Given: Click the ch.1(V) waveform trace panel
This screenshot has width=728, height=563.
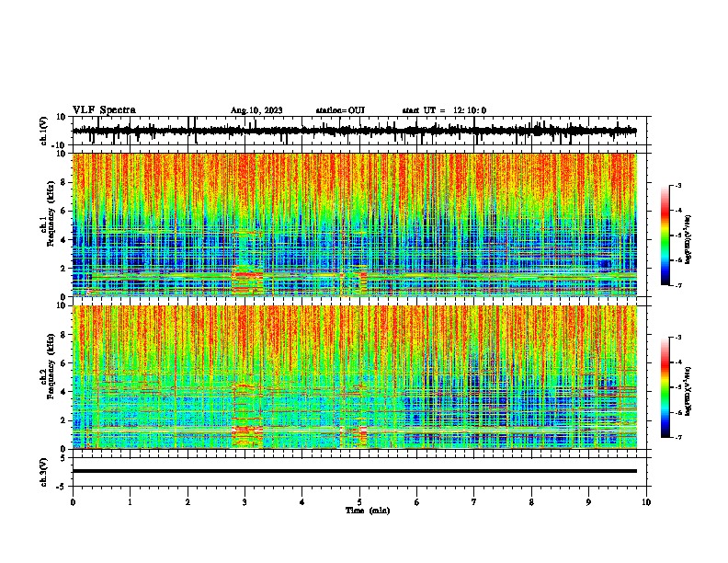Looking at the screenshot, I should click(x=361, y=131).
